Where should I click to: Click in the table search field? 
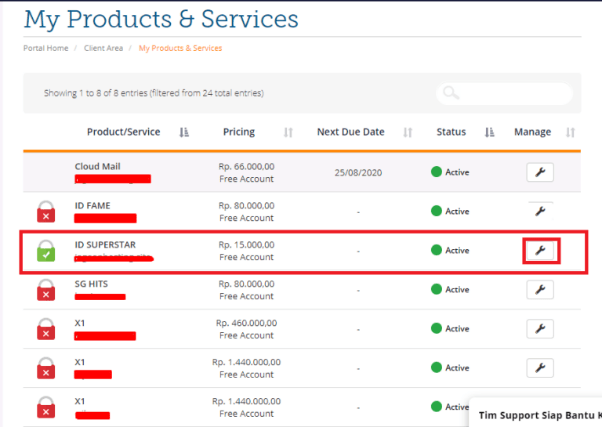coord(504,93)
